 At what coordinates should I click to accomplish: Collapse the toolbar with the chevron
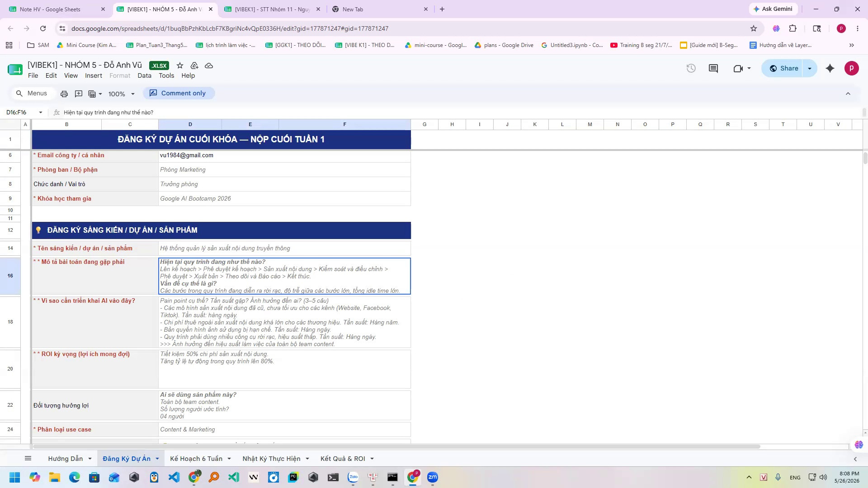coord(848,94)
